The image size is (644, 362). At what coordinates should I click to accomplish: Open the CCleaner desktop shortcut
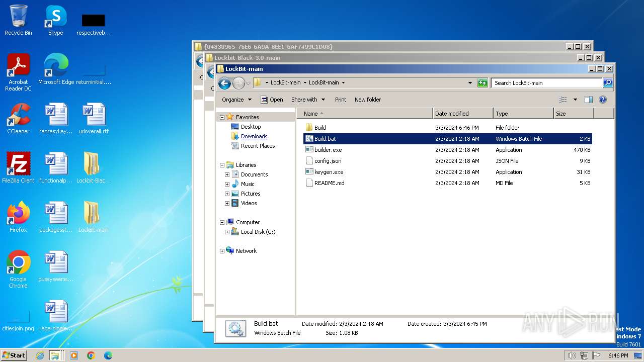(x=18, y=119)
